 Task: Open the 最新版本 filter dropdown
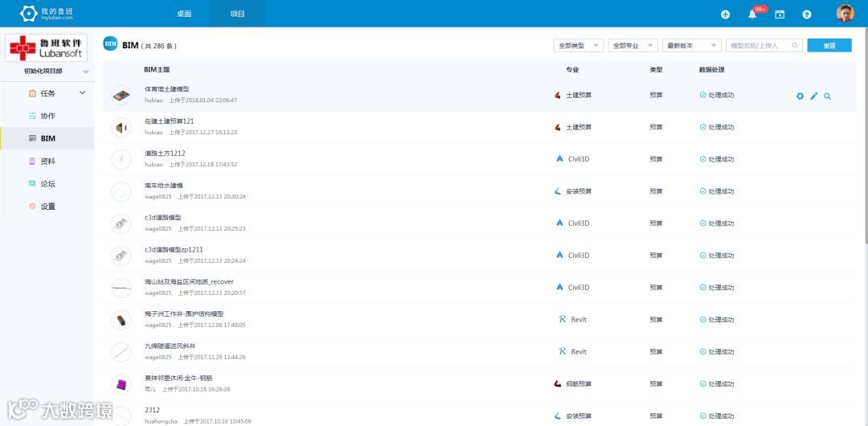[692, 46]
